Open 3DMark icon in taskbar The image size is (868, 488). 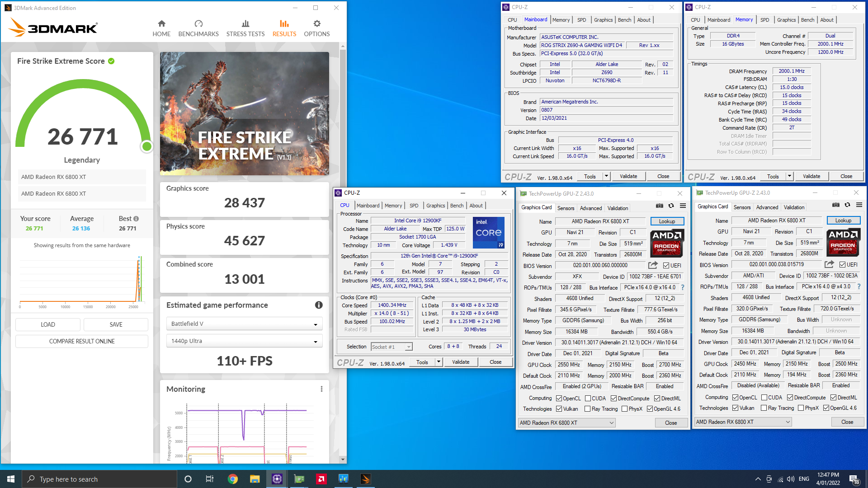pyautogui.click(x=366, y=479)
